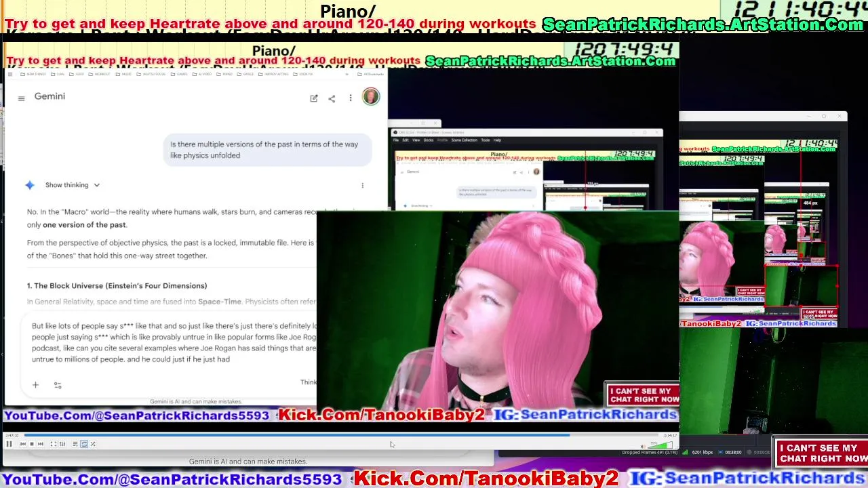Open the File menu in OBS
Viewport: 868px width, 488px height.
point(396,140)
